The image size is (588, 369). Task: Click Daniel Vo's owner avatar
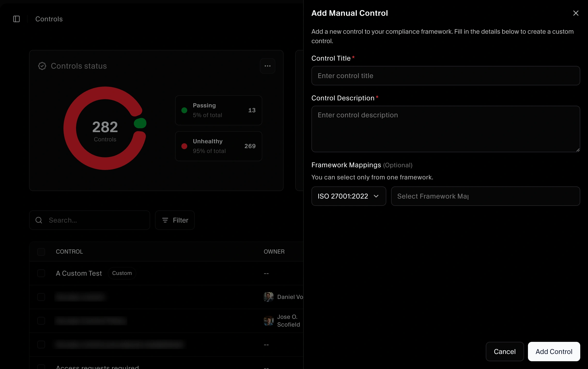(268, 297)
